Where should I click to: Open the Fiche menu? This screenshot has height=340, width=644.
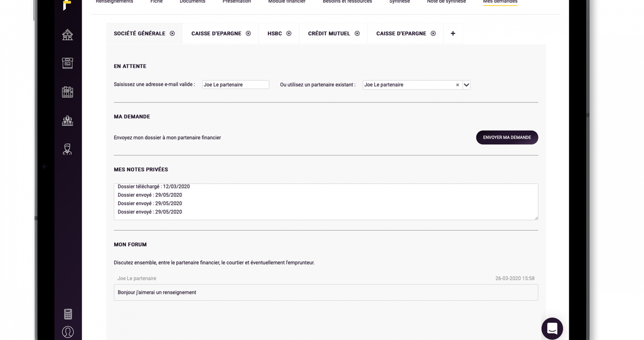[x=156, y=2]
